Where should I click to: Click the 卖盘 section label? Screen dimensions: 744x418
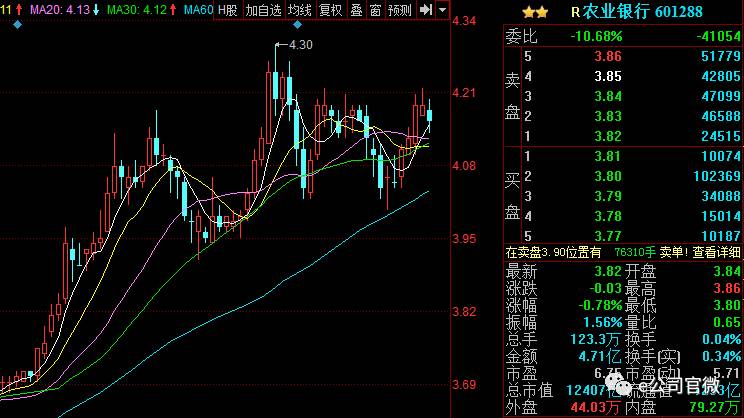click(x=512, y=96)
